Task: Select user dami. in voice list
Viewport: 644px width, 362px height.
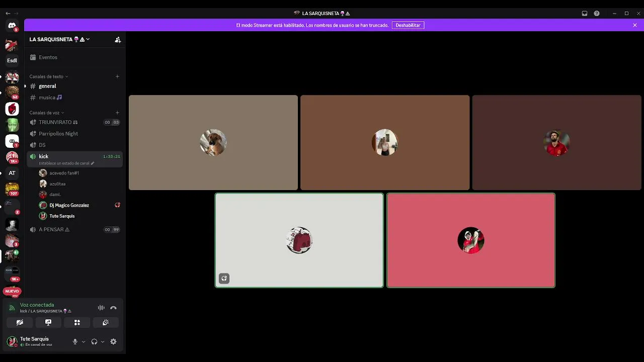Action: [x=79, y=195]
